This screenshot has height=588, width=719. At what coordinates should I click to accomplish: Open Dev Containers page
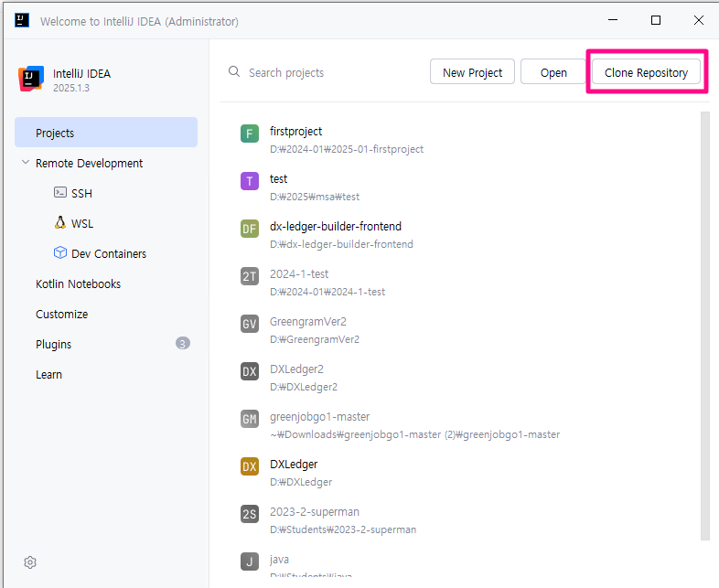pos(109,254)
